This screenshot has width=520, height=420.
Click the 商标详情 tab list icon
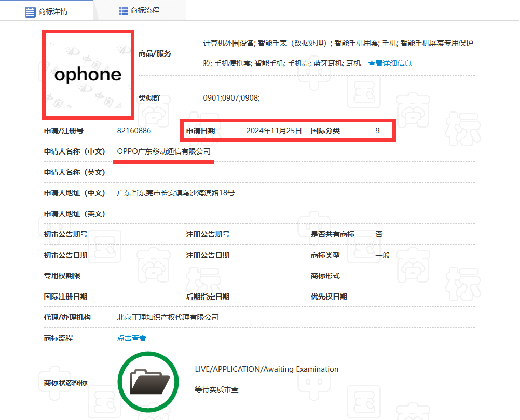[30, 12]
